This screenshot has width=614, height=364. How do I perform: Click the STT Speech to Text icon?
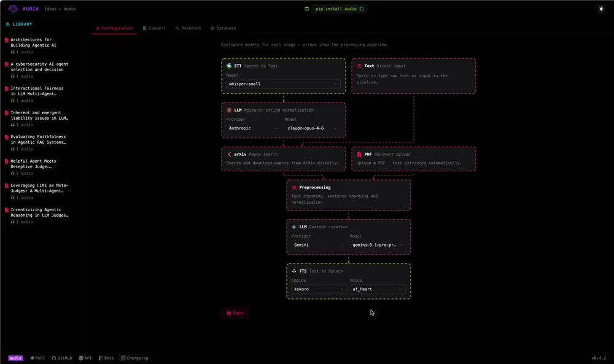(229, 66)
